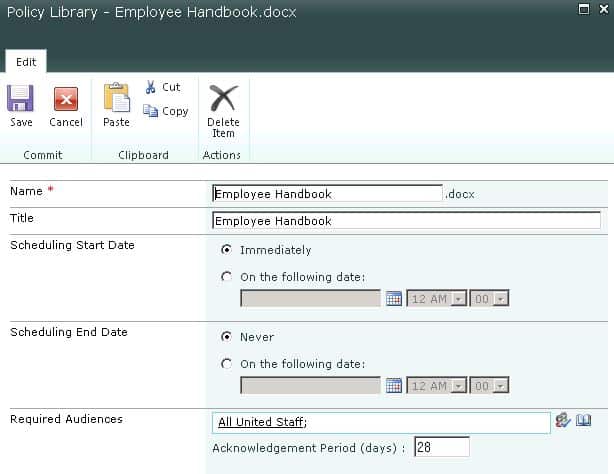Open the End Date calendar picker
Screen dimensions: 614x474
coord(394,385)
